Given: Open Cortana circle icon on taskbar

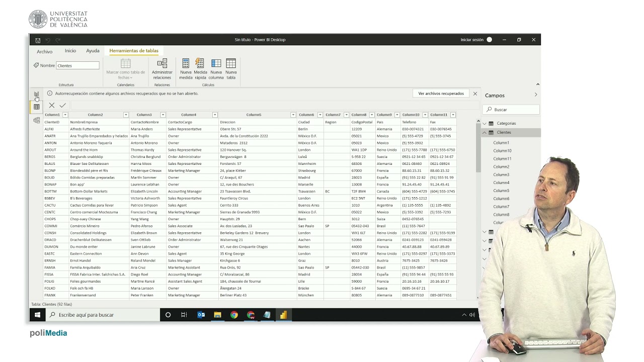Looking at the screenshot, I should pos(168,315).
